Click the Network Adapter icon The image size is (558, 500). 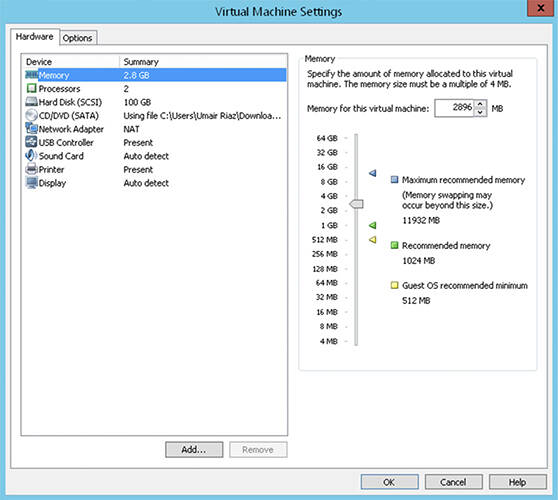(x=31, y=128)
